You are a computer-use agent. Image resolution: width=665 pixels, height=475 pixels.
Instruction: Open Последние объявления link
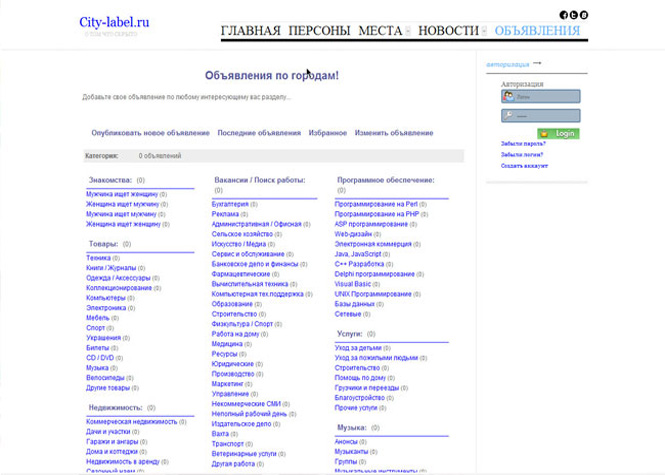[x=259, y=133]
